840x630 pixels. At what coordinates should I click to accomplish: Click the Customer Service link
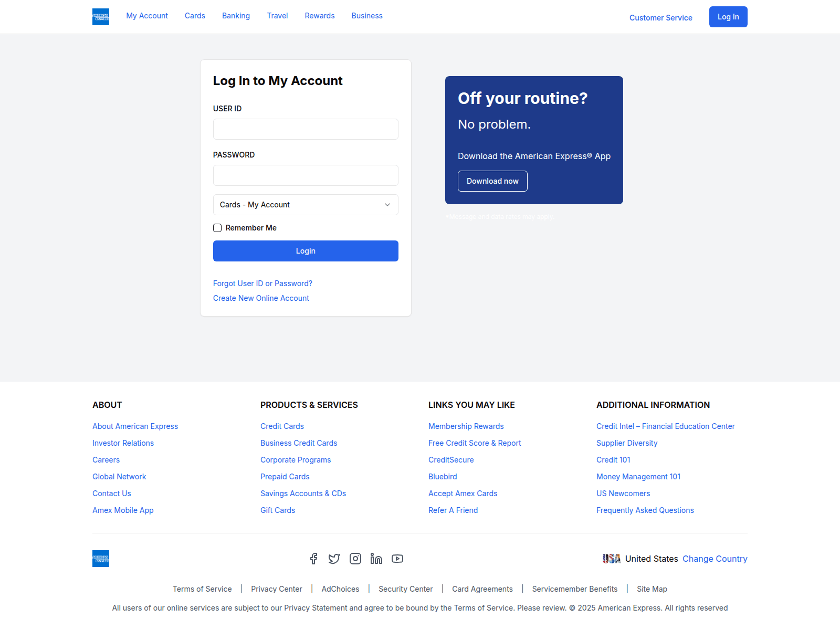point(661,18)
